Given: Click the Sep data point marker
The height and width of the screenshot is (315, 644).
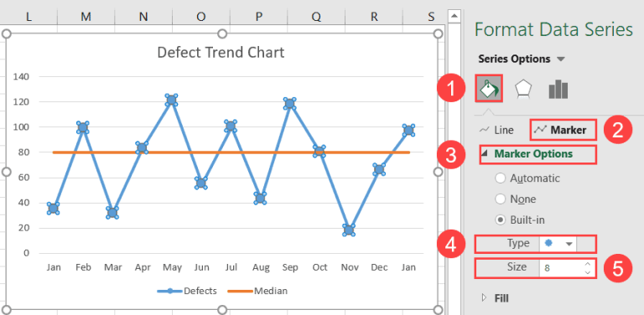Looking at the screenshot, I should coord(289,103).
